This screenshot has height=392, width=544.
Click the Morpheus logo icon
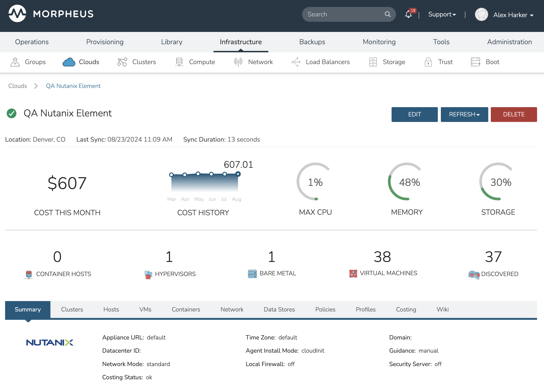point(17,14)
